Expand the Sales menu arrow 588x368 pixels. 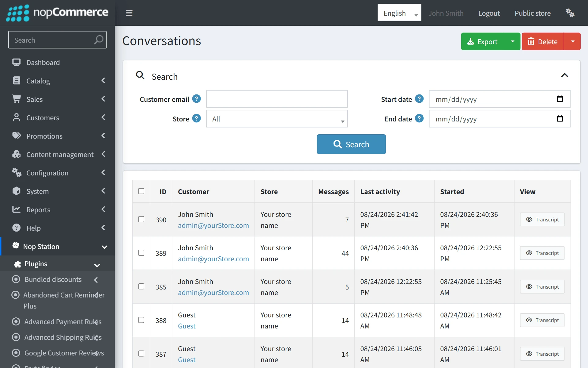click(103, 99)
